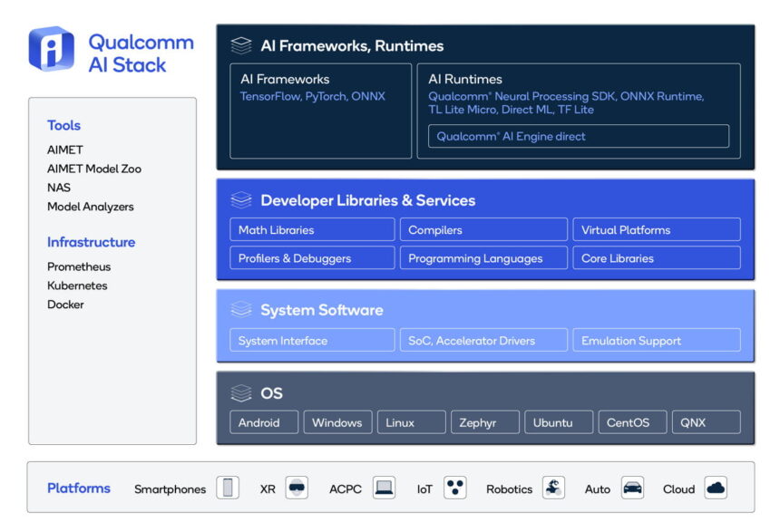This screenshot has width=780, height=532.
Task: Select the IoT platform icon
Action: (454, 488)
